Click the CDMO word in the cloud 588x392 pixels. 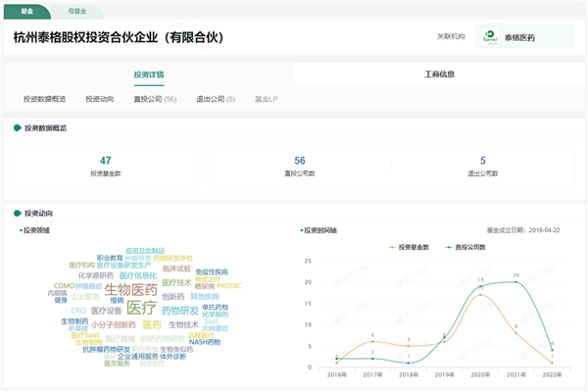pyautogui.click(x=64, y=286)
